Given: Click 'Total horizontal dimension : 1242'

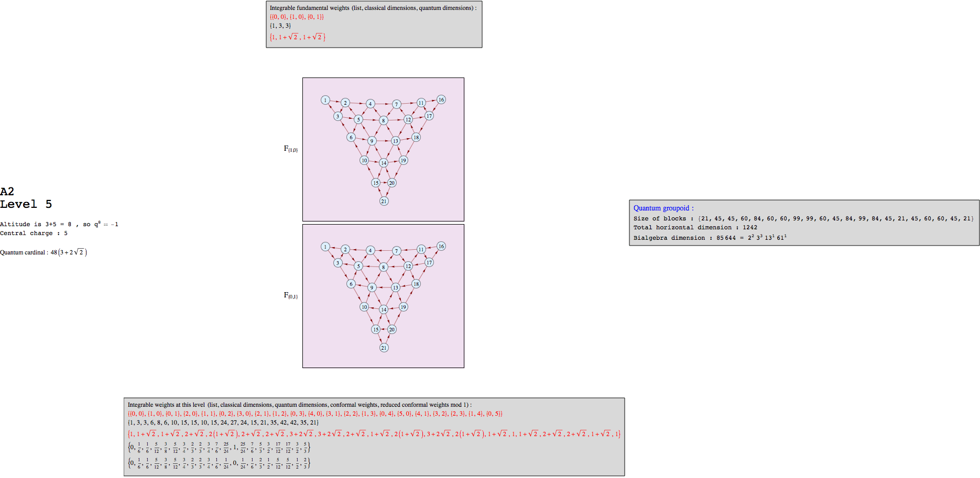Looking at the screenshot, I should coord(695,227).
